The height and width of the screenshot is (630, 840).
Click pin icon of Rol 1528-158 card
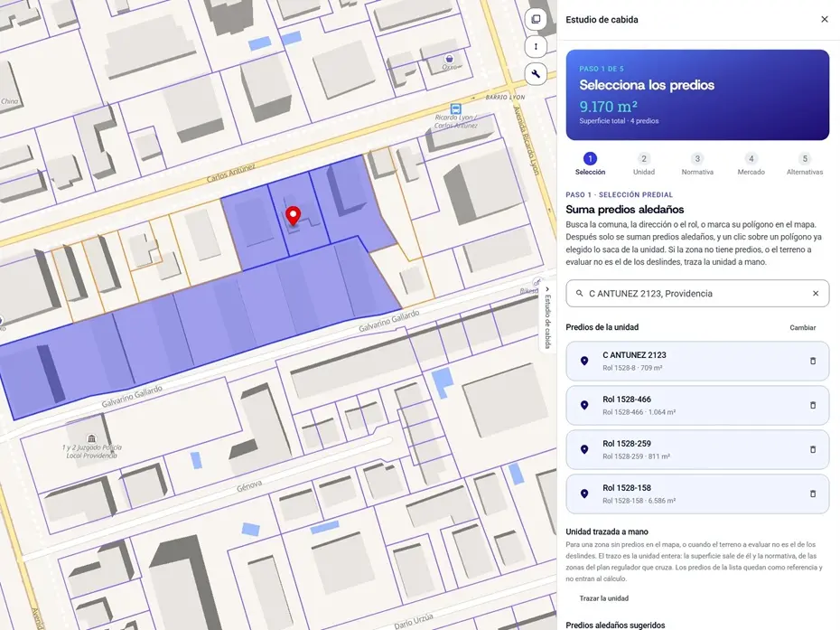(584, 494)
